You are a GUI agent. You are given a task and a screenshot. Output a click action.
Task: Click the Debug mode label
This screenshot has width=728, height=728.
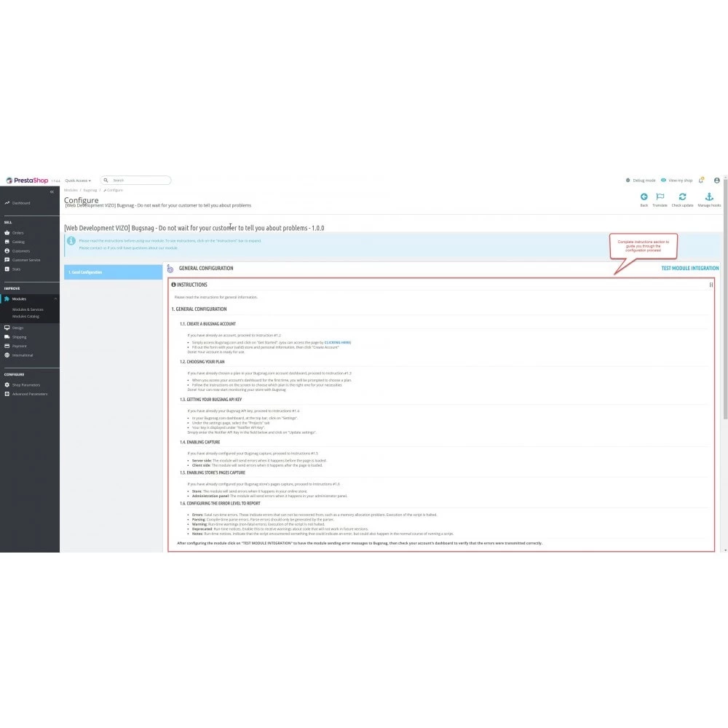tap(644, 181)
